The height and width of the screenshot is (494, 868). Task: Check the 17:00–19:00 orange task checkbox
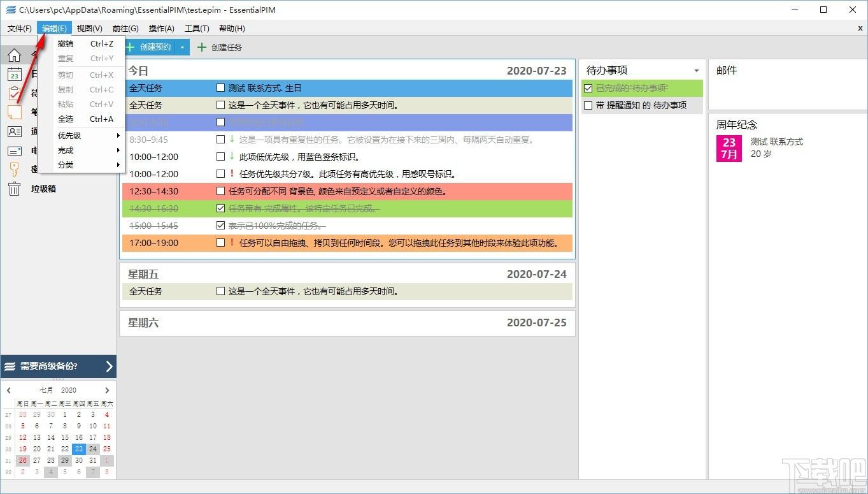(220, 242)
